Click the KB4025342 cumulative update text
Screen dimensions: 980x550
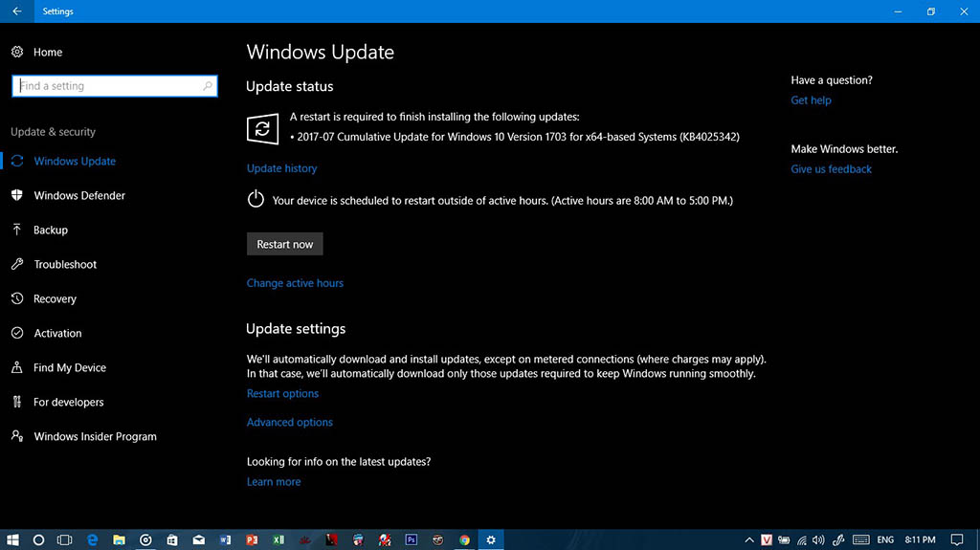518,137
